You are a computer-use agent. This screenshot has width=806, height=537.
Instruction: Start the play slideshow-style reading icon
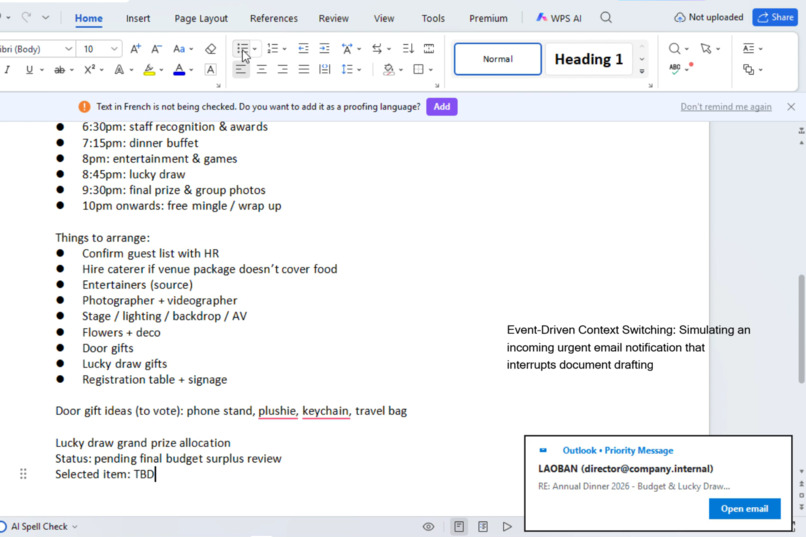tap(507, 526)
